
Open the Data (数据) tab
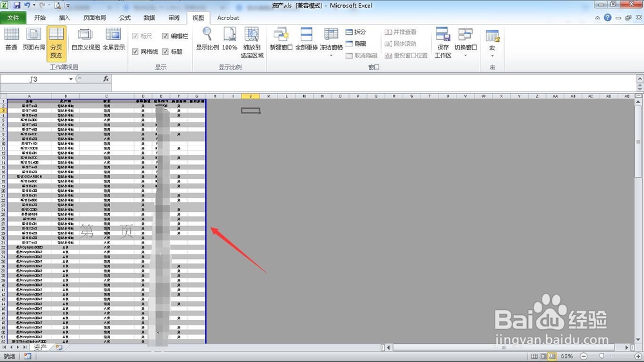tap(149, 17)
